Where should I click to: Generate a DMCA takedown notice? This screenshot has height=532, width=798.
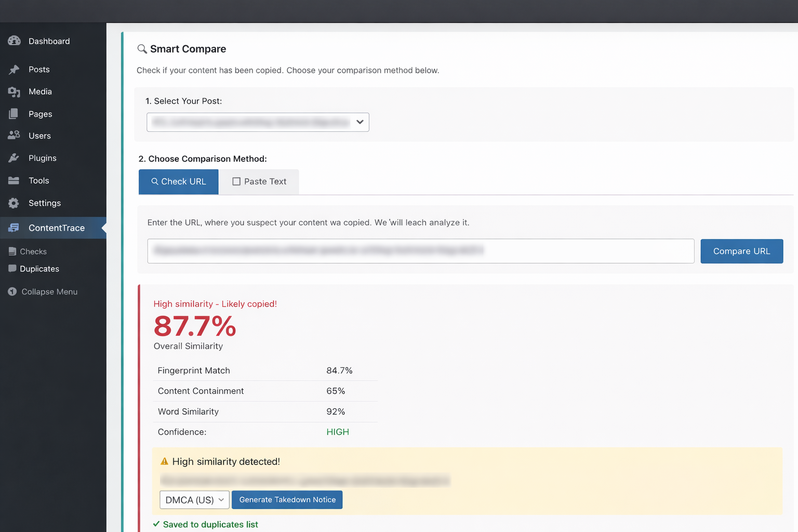(287, 499)
